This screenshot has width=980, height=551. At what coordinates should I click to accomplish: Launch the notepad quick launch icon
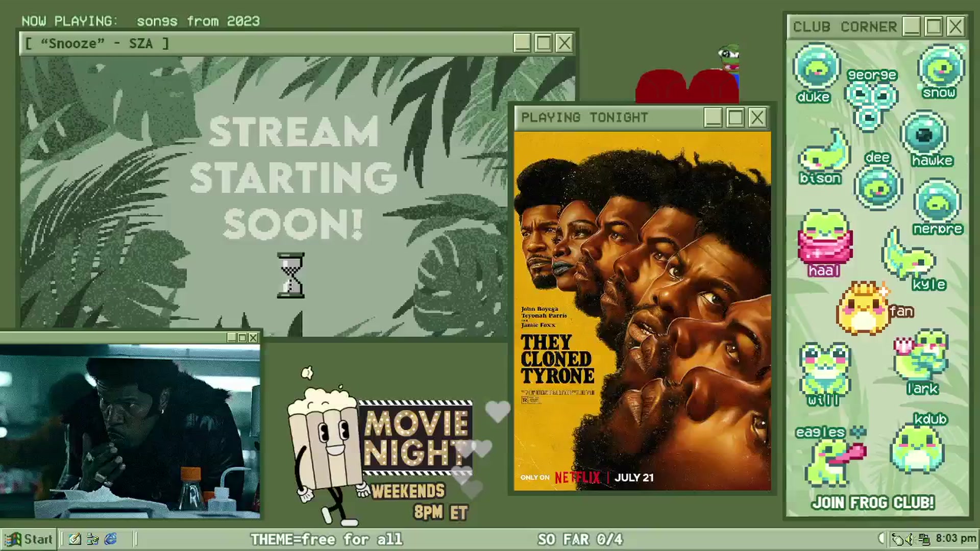pos(75,539)
